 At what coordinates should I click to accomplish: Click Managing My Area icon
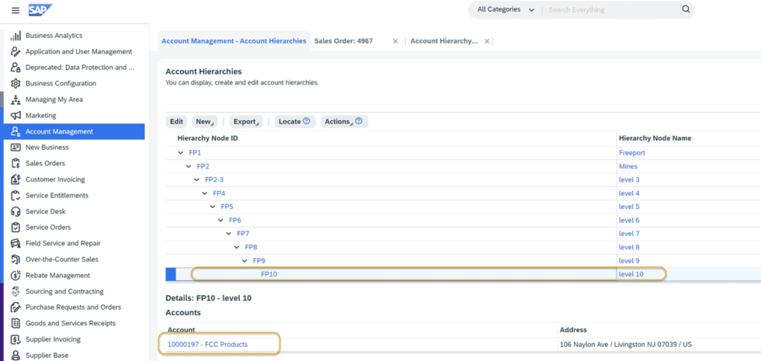[16, 99]
